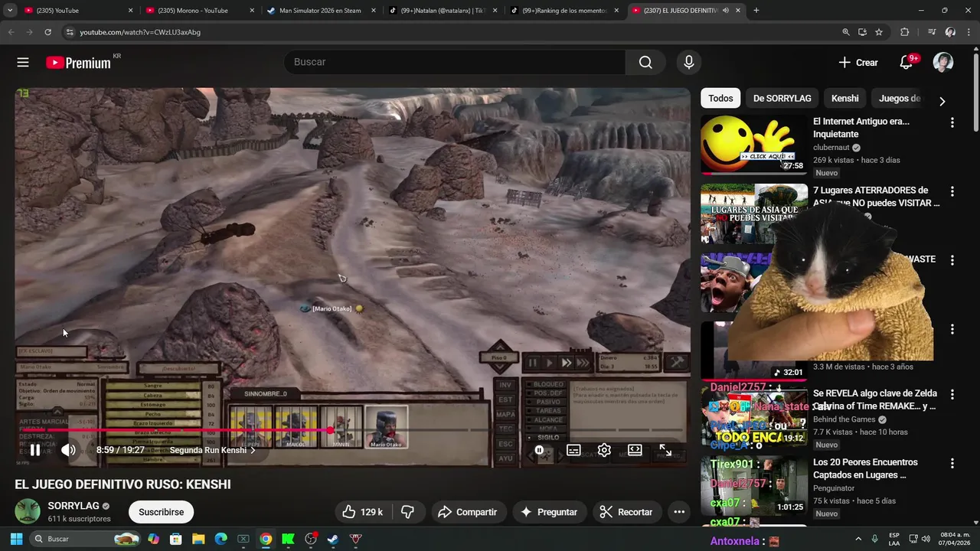This screenshot has height=551, width=980.
Task: Open options for El Internet Antiguo video
Action: (952, 122)
